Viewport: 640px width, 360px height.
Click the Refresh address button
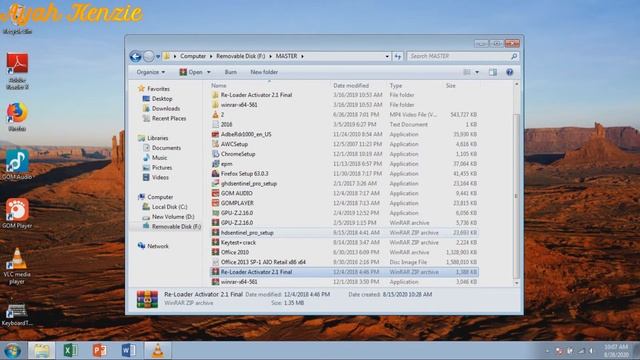pyautogui.click(x=398, y=56)
